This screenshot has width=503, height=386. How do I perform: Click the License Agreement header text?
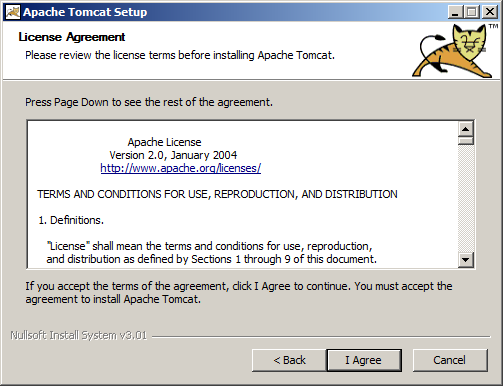pyautogui.click(x=72, y=37)
